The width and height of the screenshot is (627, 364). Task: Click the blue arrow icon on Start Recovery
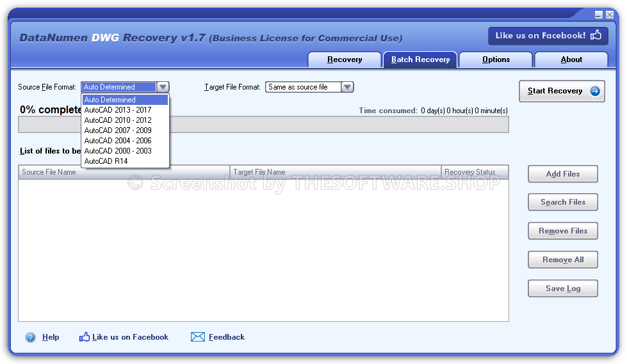coord(595,91)
